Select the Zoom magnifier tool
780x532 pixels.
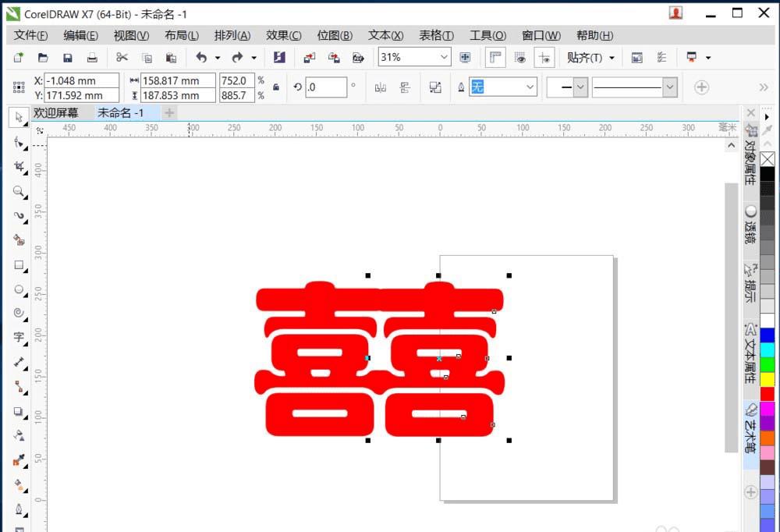click(x=19, y=192)
